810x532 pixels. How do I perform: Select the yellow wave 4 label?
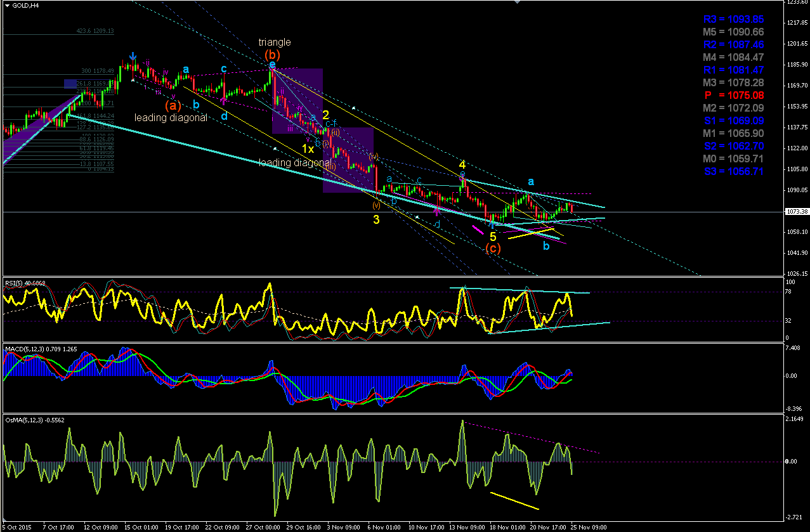click(x=462, y=164)
